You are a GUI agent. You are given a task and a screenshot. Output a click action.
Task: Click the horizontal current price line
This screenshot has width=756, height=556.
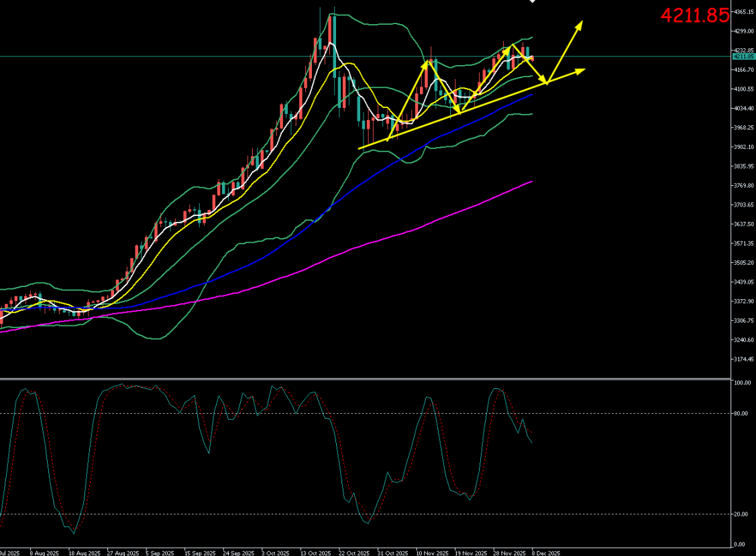tap(201, 56)
